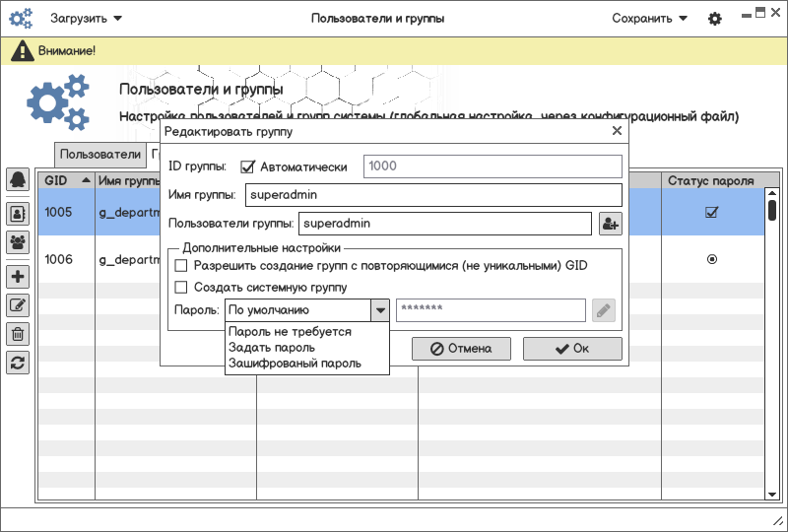The height and width of the screenshot is (532, 788).
Task: Click the contact card icon in the sidebar
Action: 18,212
